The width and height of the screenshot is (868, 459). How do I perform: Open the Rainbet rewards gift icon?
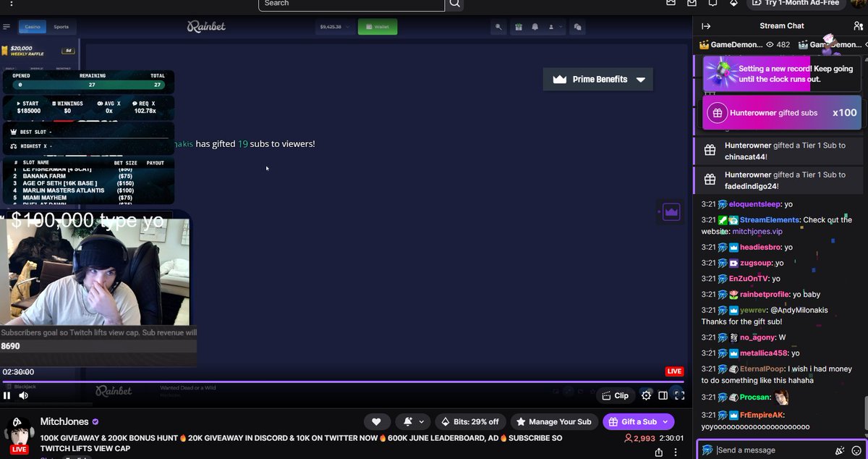pyautogui.click(x=518, y=27)
